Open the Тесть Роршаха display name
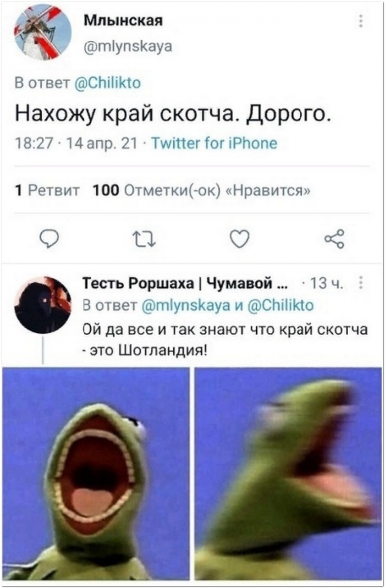Screen dimensions: 385x588 185,283
